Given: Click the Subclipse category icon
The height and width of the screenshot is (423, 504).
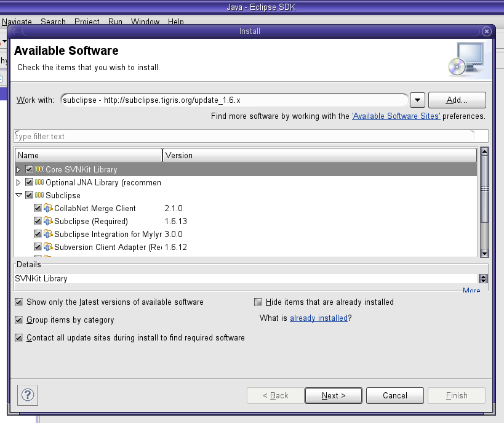Looking at the screenshot, I should pyautogui.click(x=39, y=195).
